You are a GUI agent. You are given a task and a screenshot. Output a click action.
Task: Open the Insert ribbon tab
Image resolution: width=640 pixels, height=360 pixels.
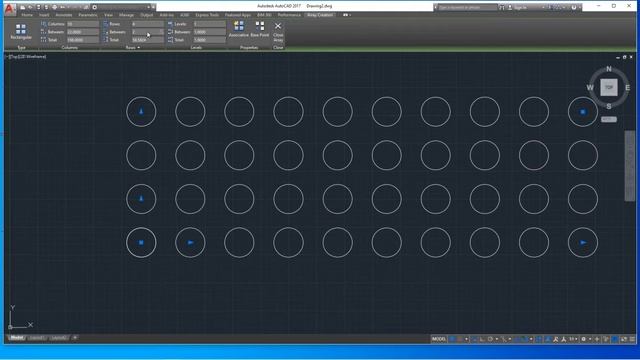pos(44,15)
